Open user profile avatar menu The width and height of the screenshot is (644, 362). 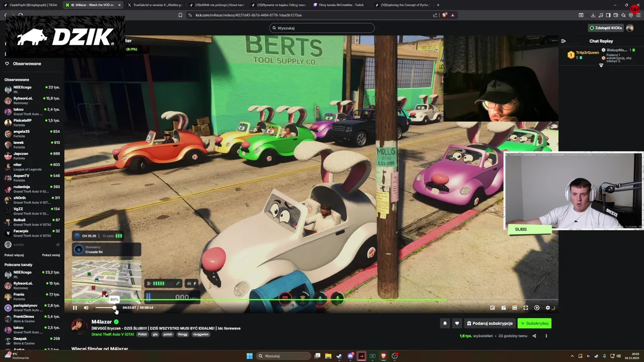tap(630, 28)
